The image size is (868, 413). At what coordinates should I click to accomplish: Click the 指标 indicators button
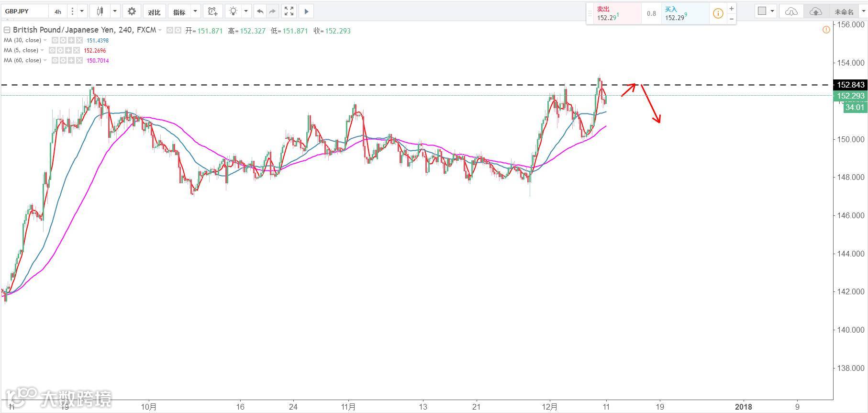[179, 11]
